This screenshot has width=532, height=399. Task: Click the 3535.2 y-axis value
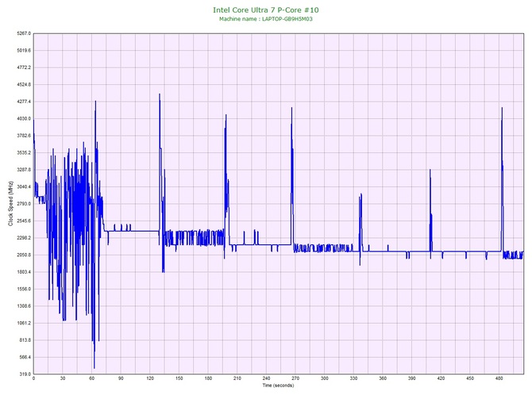coord(24,152)
